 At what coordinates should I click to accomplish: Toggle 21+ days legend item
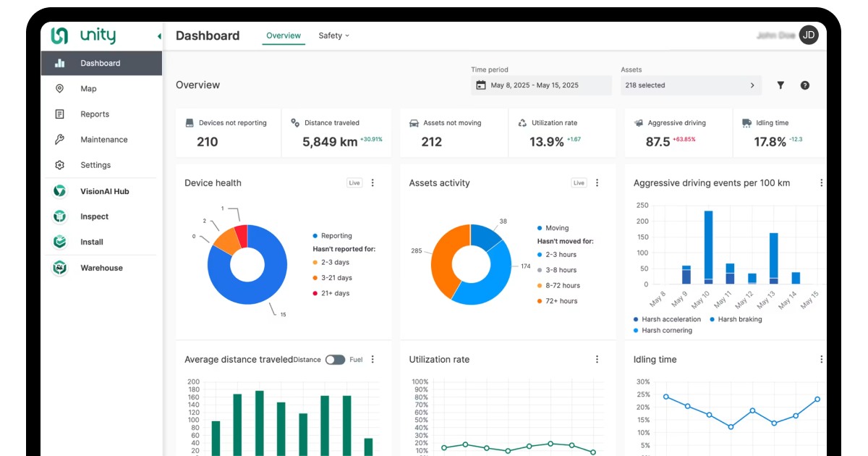(331, 293)
